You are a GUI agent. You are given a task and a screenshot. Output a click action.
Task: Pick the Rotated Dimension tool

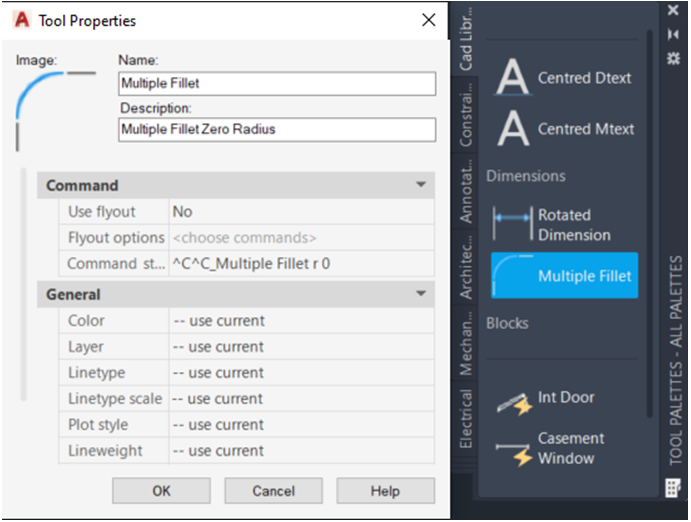(x=563, y=225)
